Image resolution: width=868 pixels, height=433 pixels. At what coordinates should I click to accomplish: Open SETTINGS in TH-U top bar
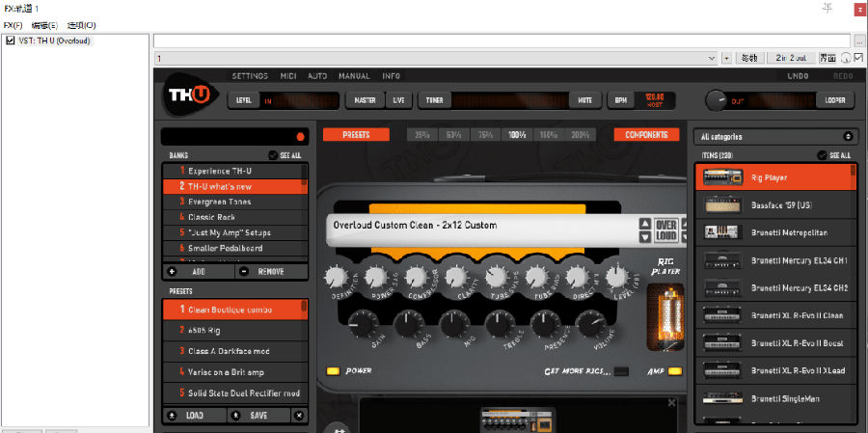click(x=250, y=76)
